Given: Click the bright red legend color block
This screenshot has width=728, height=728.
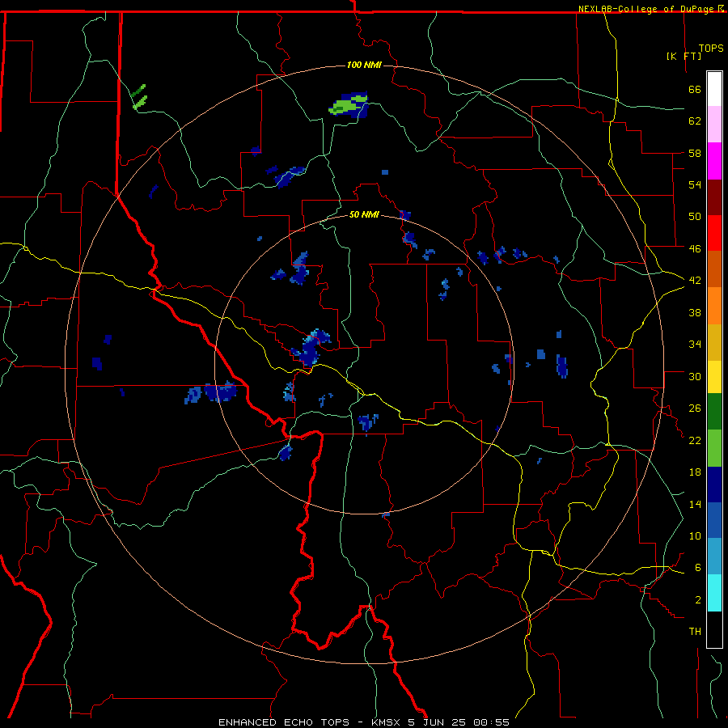Looking at the screenshot, I should point(714,233).
